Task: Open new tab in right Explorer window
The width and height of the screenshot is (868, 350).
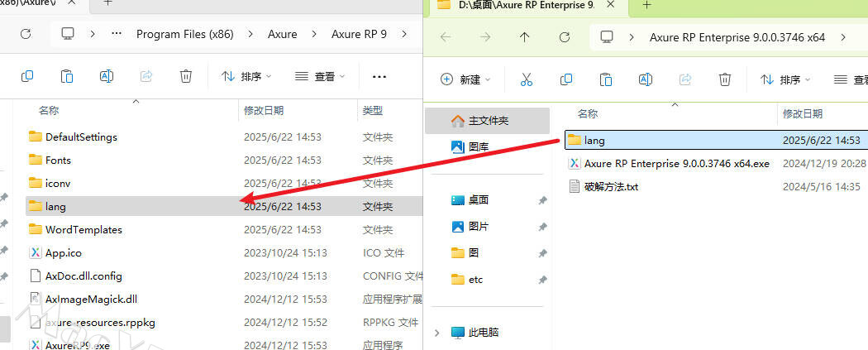Action: pyautogui.click(x=646, y=5)
